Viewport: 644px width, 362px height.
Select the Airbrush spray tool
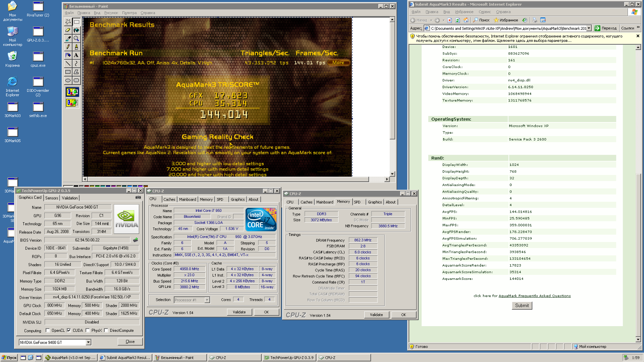(x=68, y=55)
